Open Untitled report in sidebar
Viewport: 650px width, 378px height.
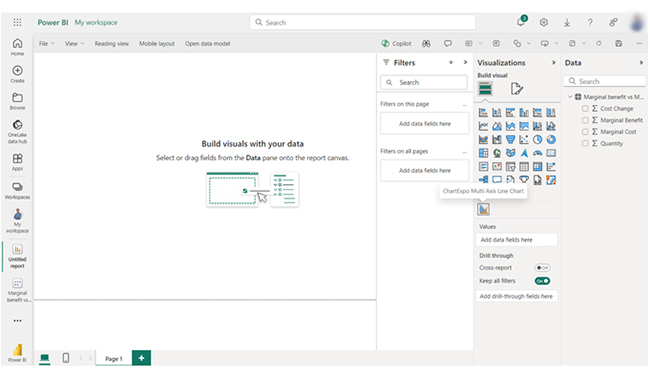pos(17,256)
